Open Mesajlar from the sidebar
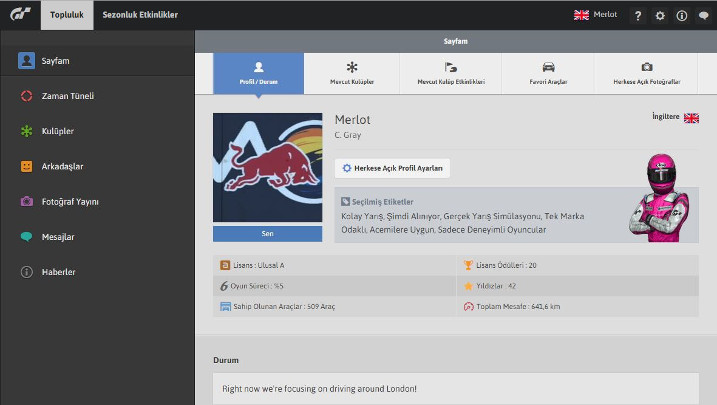 click(58, 237)
